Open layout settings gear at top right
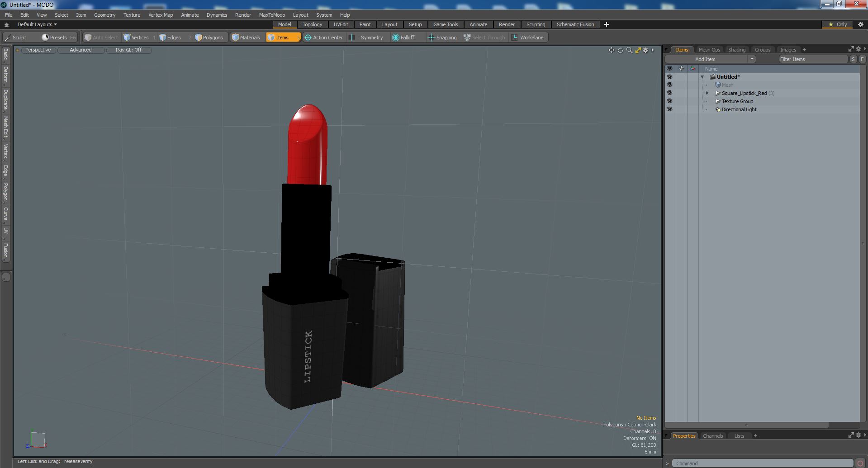868x468 pixels. (x=861, y=24)
